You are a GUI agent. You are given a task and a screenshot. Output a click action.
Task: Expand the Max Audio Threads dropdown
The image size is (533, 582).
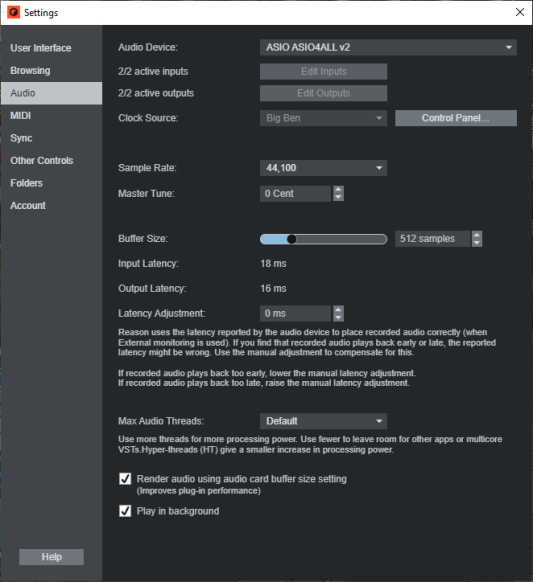pos(323,421)
